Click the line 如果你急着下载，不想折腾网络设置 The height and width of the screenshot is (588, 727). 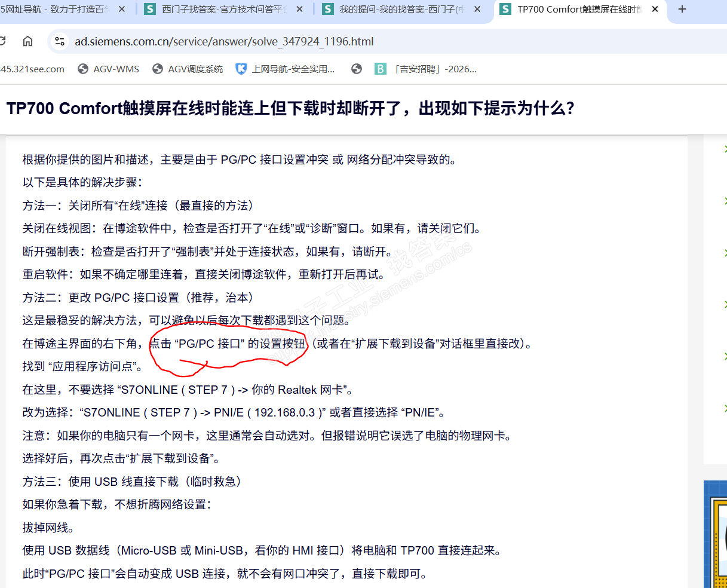point(117,504)
